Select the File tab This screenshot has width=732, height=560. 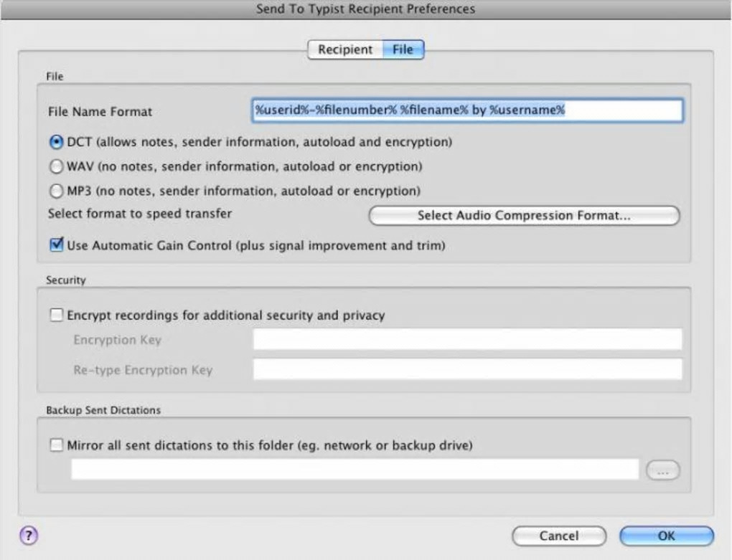403,49
